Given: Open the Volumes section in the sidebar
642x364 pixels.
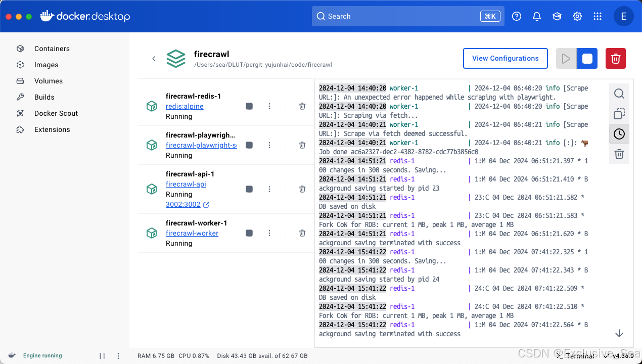Looking at the screenshot, I should coord(49,81).
